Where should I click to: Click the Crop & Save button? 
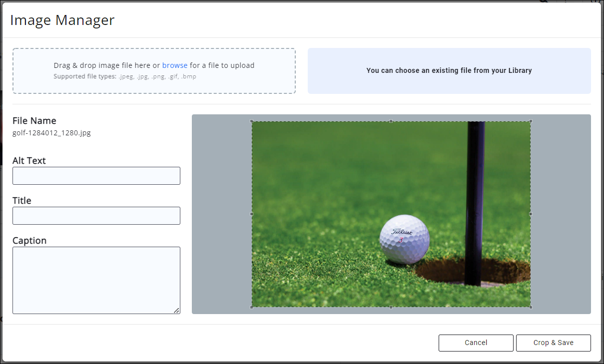click(x=553, y=343)
